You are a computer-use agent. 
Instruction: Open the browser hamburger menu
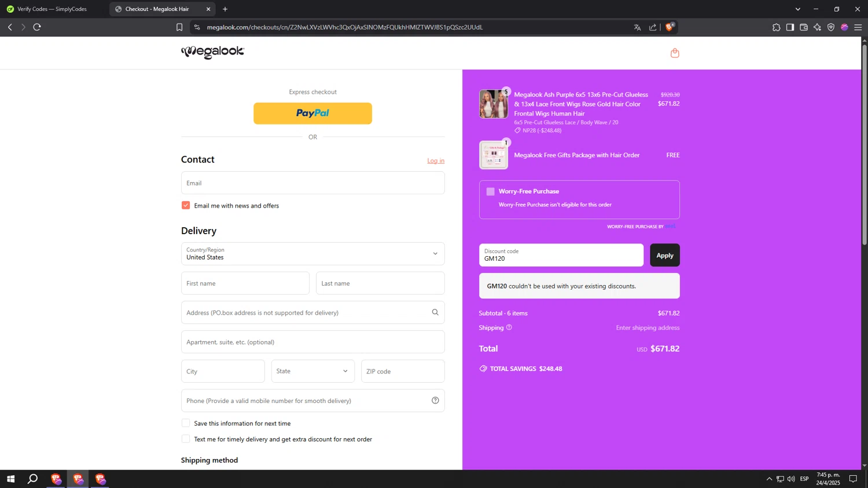(x=858, y=27)
